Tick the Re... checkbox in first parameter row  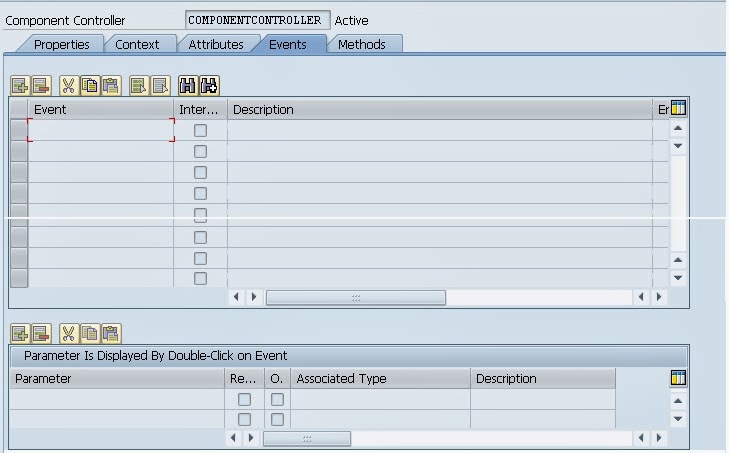pyautogui.click(x=244, y=400)
